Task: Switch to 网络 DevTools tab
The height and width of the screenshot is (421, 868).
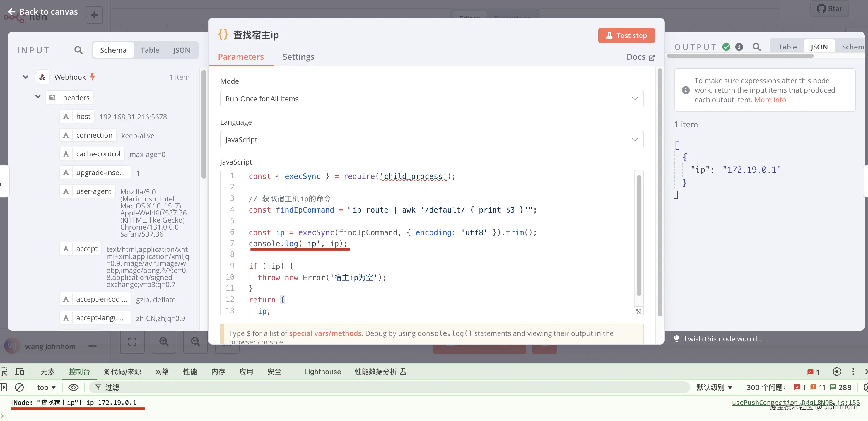Action: (162, 372)
